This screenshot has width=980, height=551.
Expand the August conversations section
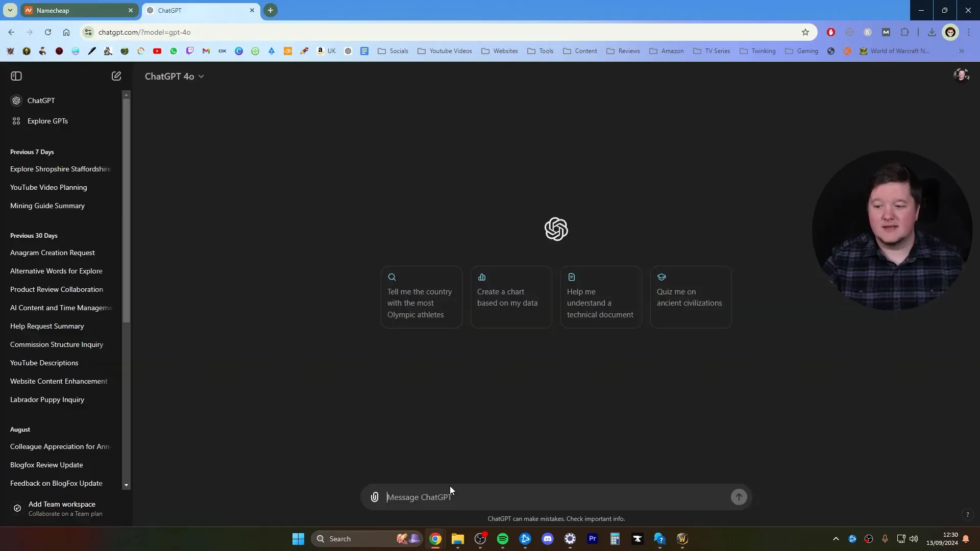pos(20,429)
